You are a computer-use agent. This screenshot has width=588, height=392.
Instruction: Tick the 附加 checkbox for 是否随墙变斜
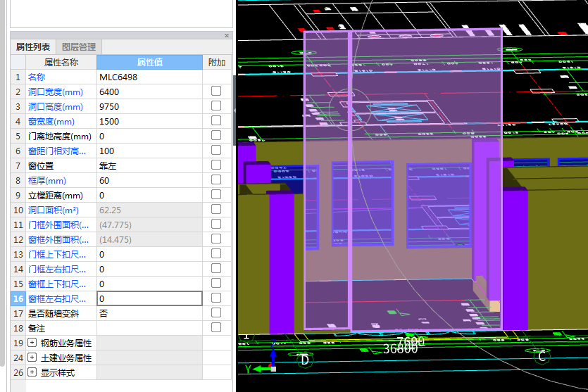point(216,312)
